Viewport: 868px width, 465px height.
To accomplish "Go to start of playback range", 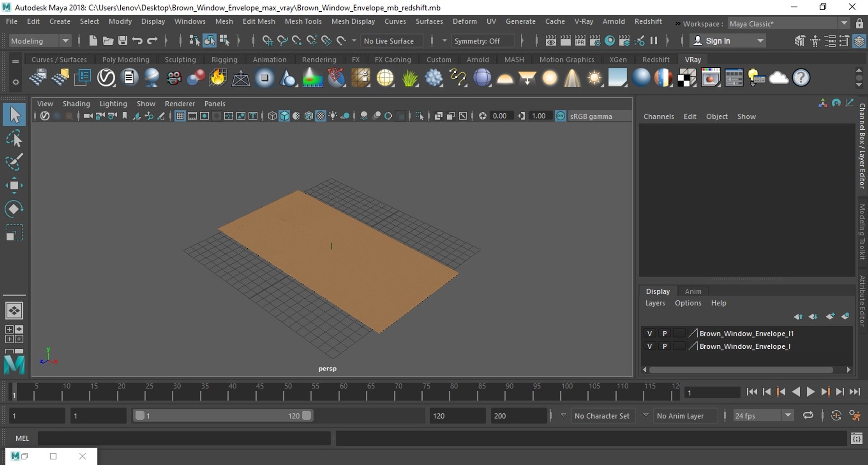I will 752,392.
